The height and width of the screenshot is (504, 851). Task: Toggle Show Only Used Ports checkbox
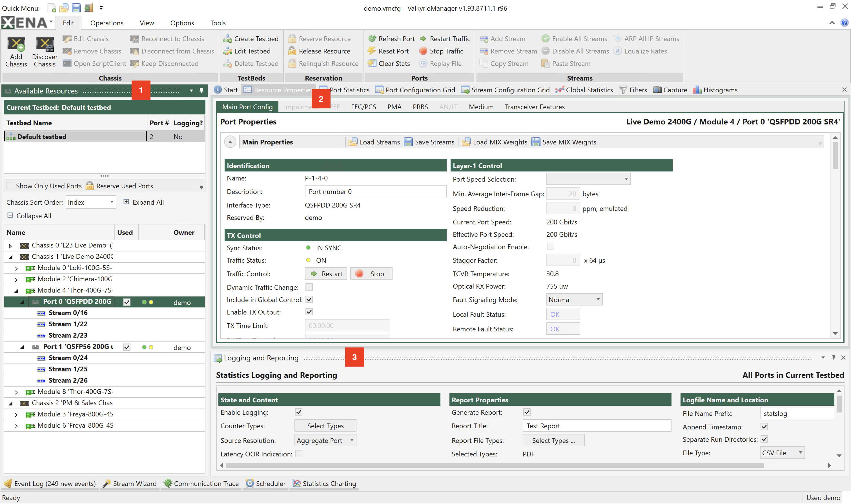(10, 186)
